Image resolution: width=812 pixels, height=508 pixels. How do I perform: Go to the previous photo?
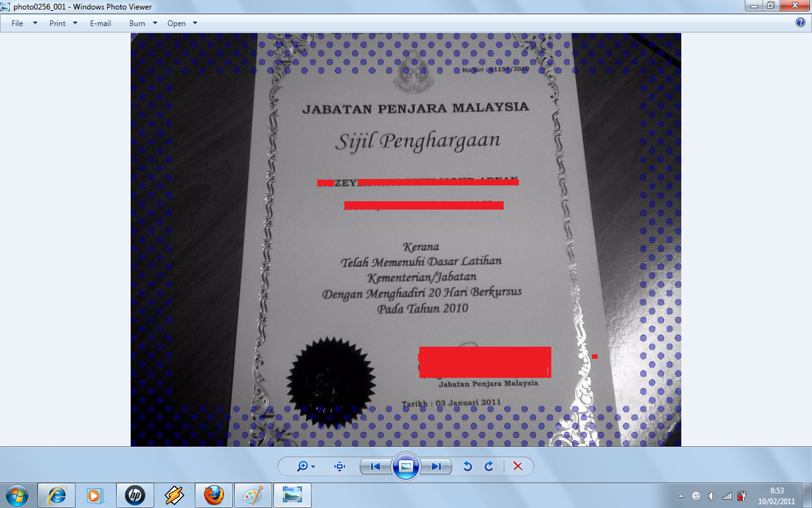(x=375, y=467)
